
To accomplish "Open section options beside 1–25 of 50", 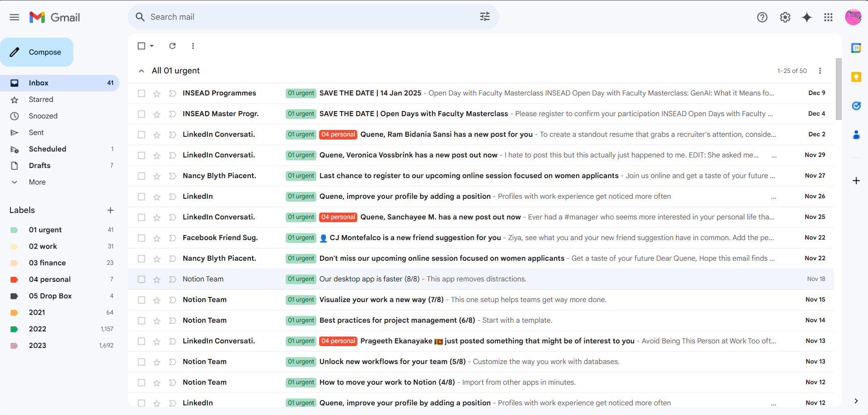I will 820,71.
